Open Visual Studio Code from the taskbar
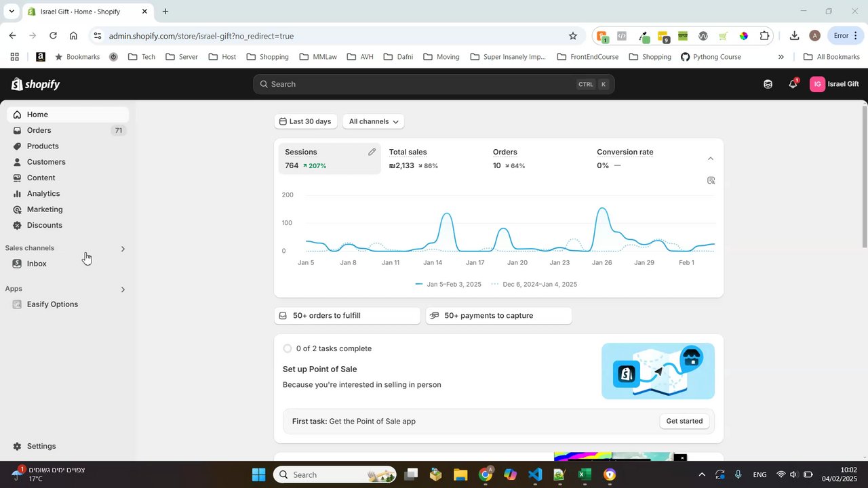This screenshot has width=868, height=488. coord(535,474)
